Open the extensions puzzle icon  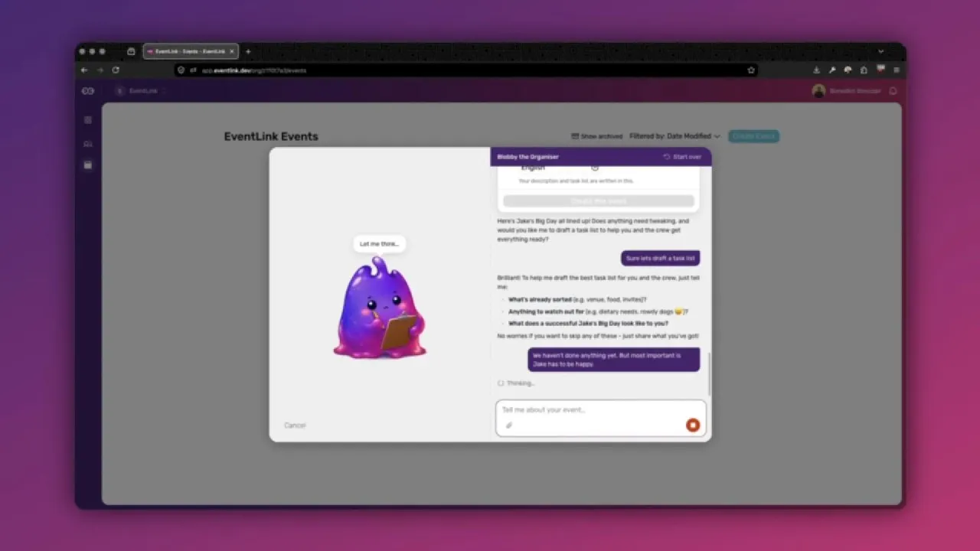point(864,70)
